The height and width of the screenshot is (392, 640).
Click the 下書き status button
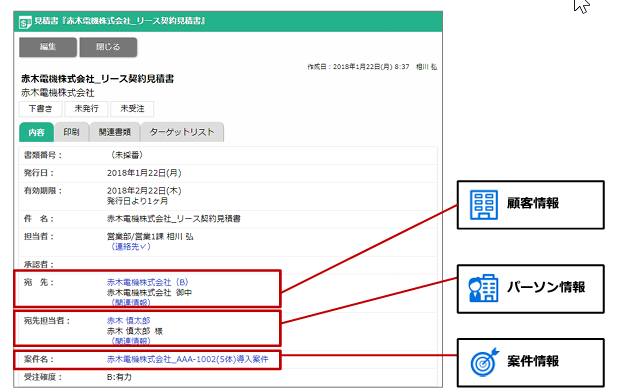point(40,109)
